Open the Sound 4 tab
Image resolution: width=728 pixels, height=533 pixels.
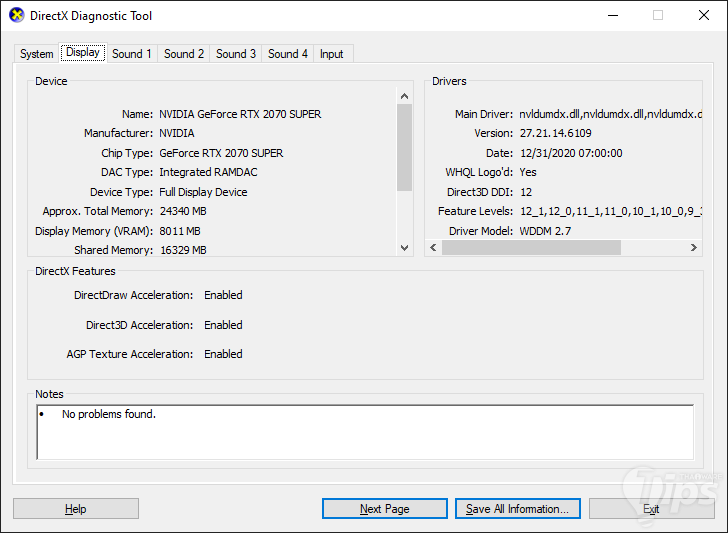click(x=288, y=54)
